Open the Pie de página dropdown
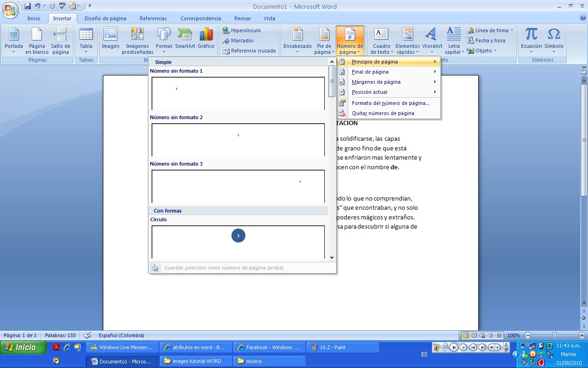The image size is (588, 368). (x=324, y=40)
